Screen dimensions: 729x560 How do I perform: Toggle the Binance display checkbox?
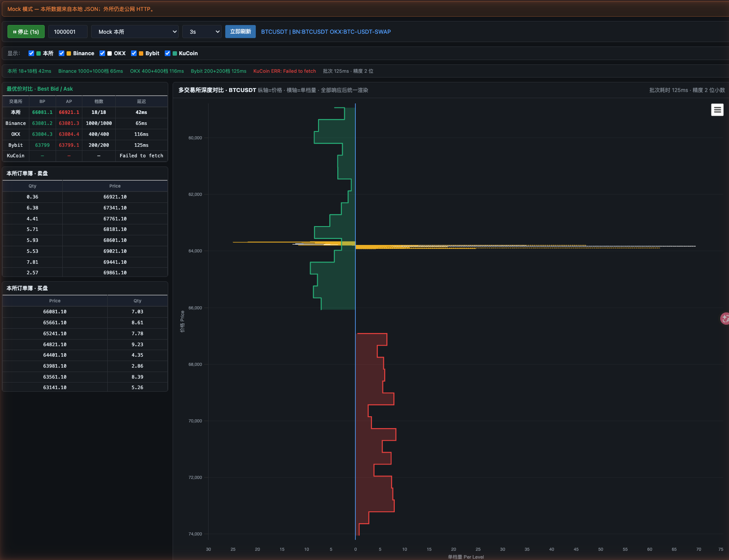(61, 53)
